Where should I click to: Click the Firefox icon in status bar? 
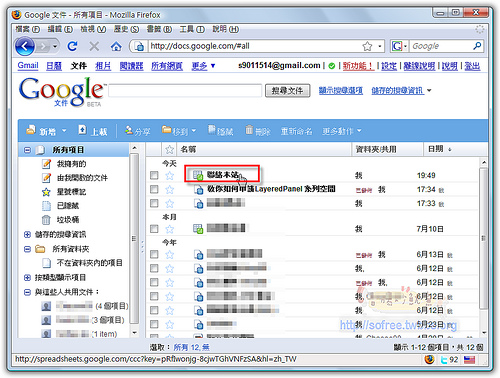click(429, 359)
